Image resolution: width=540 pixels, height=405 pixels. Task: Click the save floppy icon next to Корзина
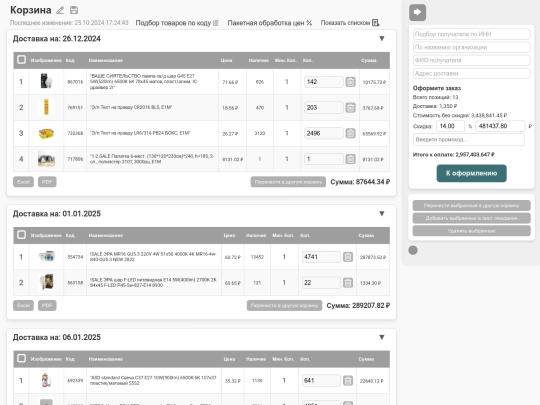pyautogui.click(x=74, y=10)
